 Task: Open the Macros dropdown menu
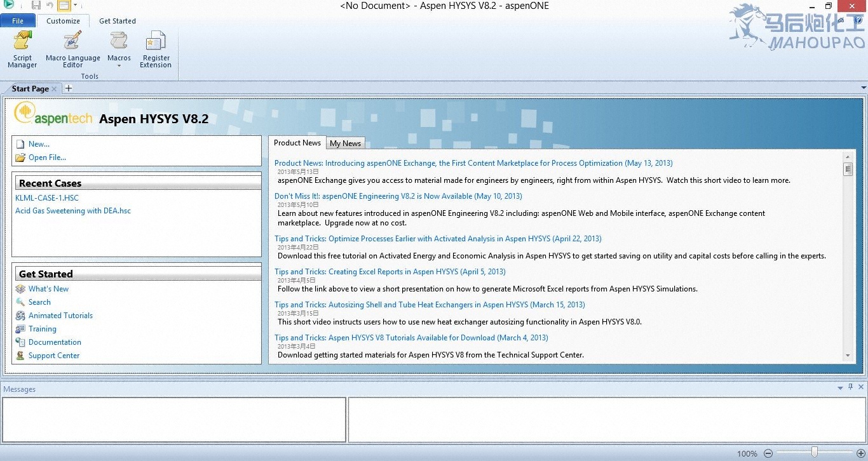(x=119, y=50)
